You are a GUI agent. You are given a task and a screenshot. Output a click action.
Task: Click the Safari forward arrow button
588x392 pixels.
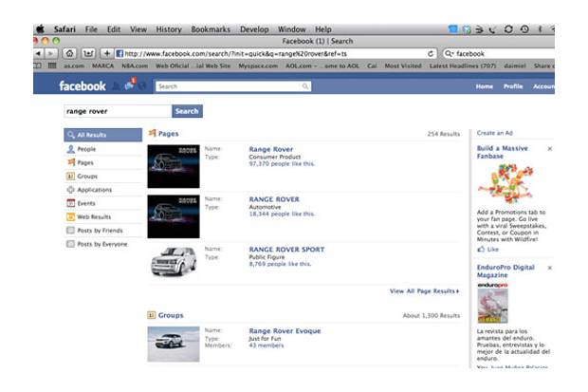click(50, 54)
